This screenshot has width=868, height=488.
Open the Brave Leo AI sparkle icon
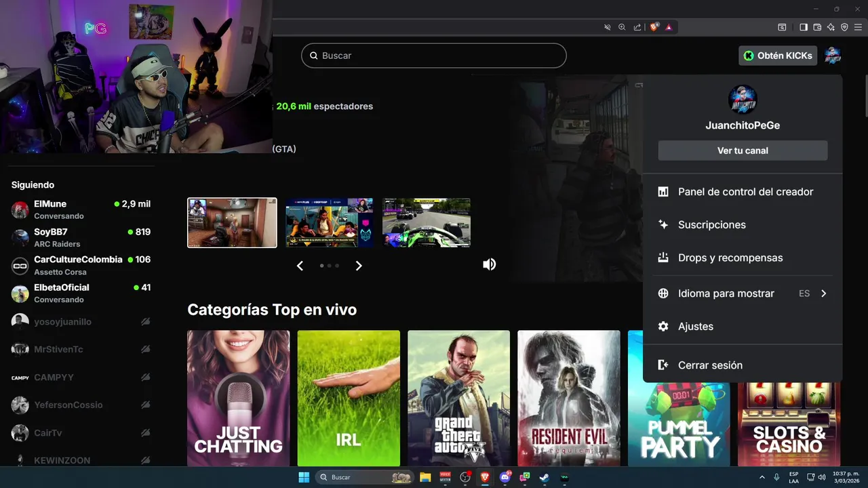point(831,27)
